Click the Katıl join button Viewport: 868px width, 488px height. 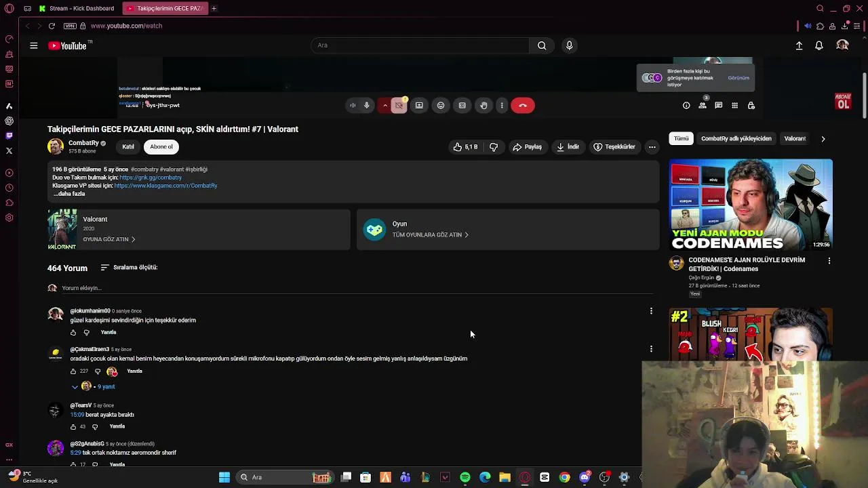tap(128, 146)
